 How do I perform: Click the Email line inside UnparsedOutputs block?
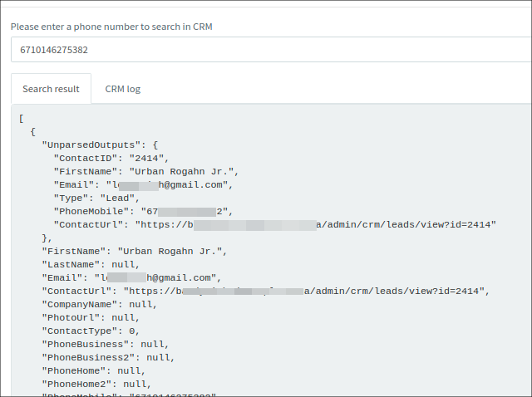[141, 185]
